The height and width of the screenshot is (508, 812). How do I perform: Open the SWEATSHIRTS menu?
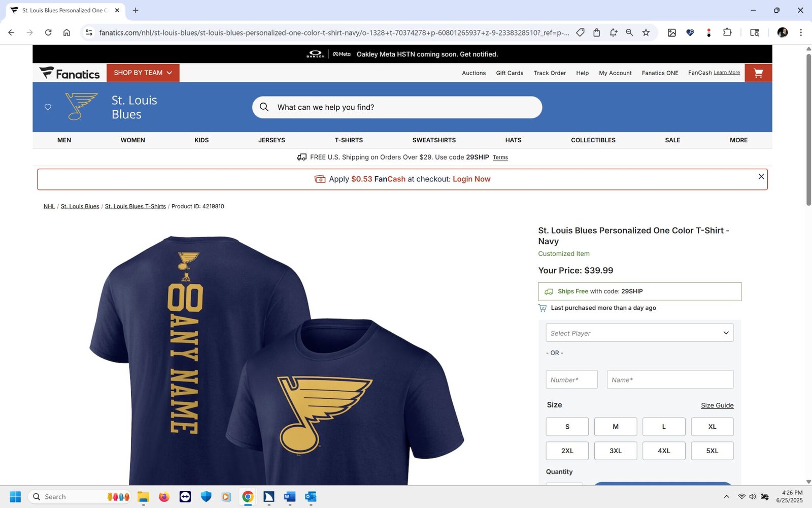click(x=434, y=140)
